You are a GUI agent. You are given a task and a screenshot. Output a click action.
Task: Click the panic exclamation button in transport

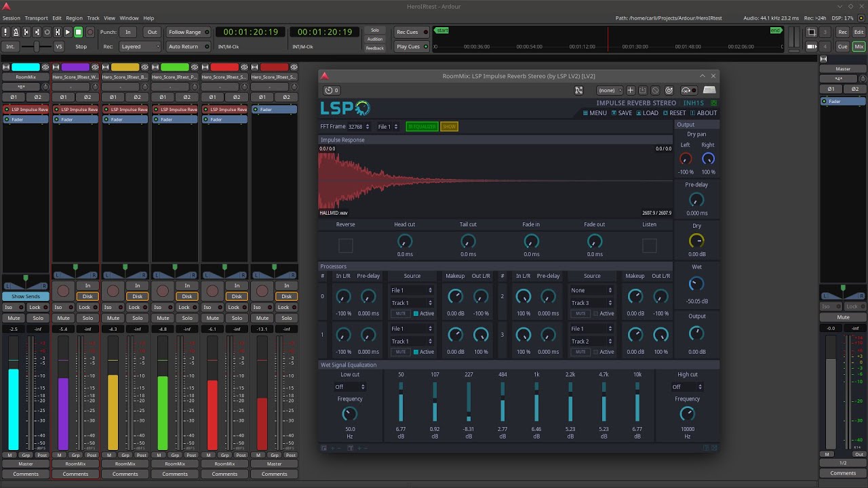pos(6,32)
